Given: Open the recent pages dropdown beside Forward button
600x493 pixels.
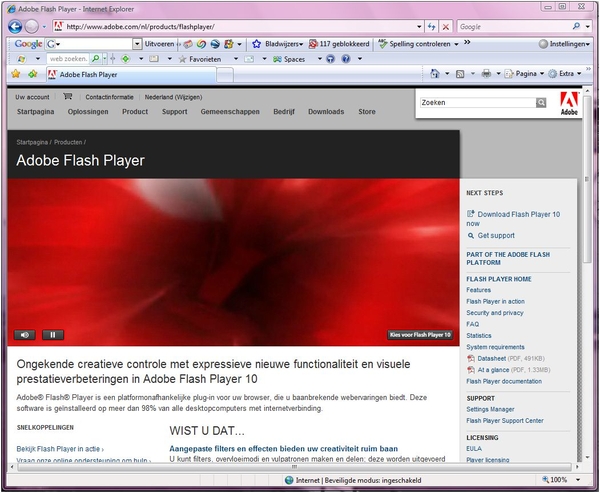Looking at the screenshot, I should point(44,27).
